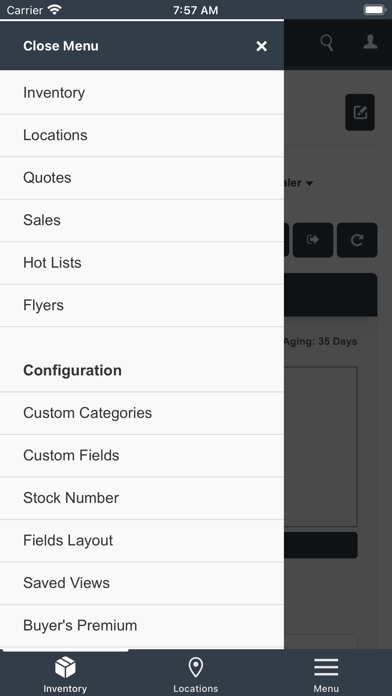
Task: Tap the hamburger Menu icon in bottom bar
Action: 326,668
